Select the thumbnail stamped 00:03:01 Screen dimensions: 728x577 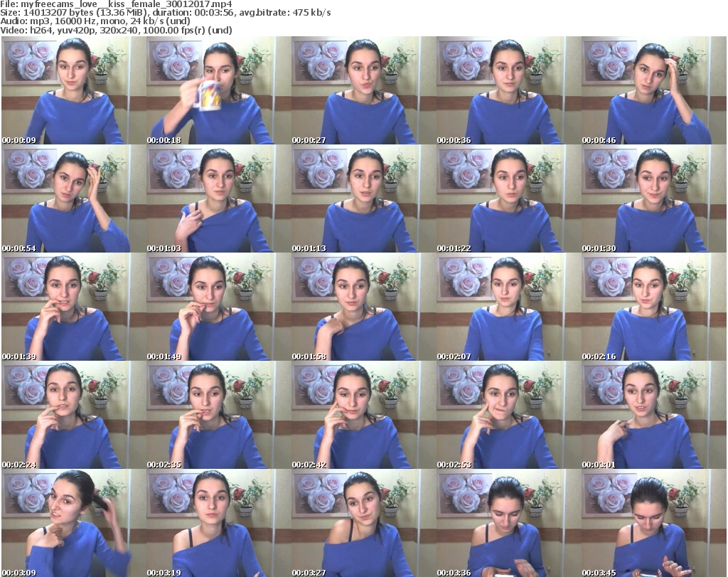coord(654,415)
